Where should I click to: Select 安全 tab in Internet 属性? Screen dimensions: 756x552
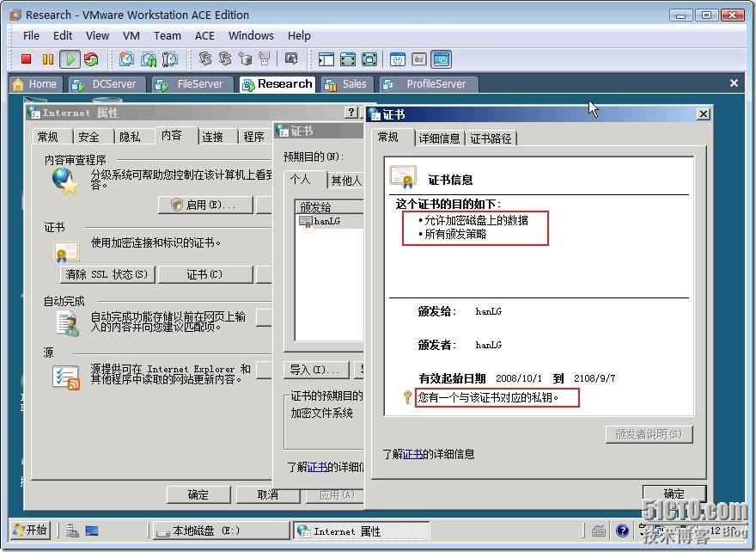[88, 137]
